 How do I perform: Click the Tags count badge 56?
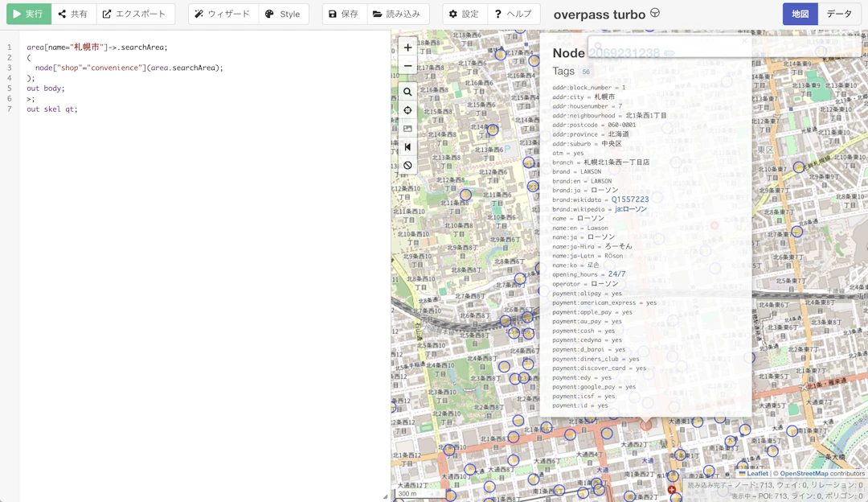[x=586, y=72]
